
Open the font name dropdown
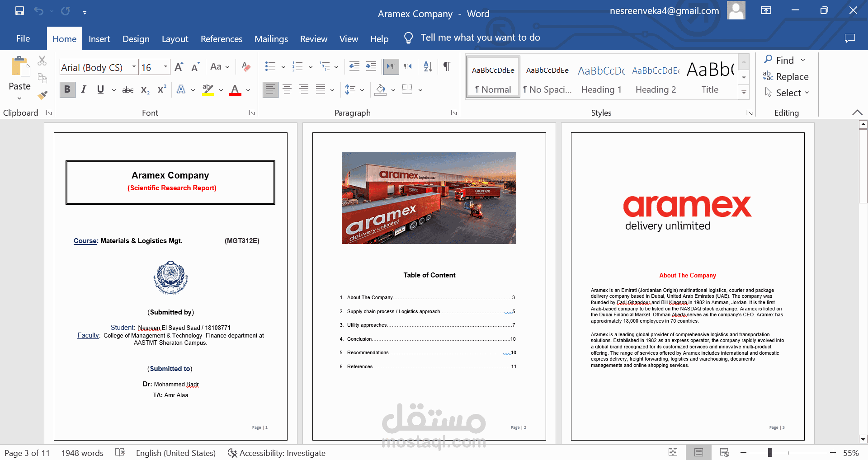pos(134,67)
